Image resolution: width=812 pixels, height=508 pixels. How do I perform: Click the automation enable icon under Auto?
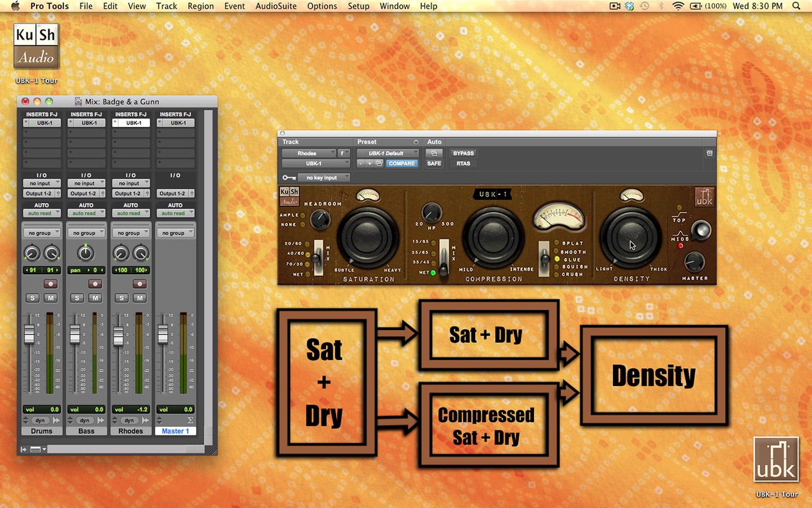pos(434,153)
